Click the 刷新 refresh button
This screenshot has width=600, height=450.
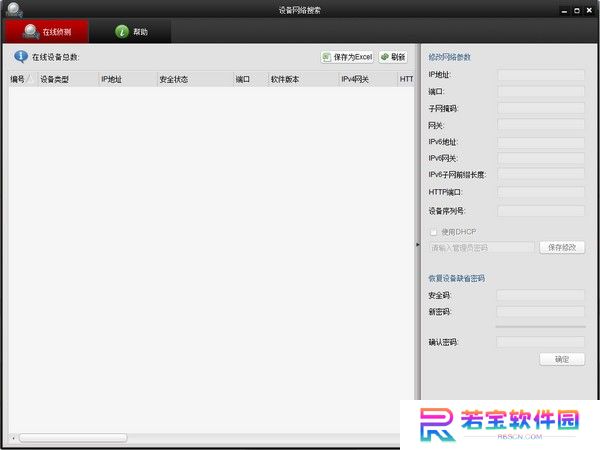(393, 57)
